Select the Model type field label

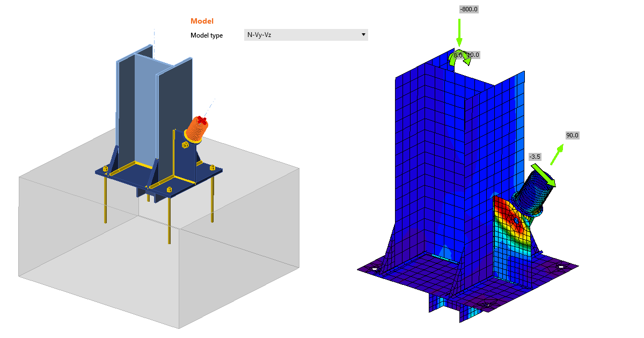point(207,35)
